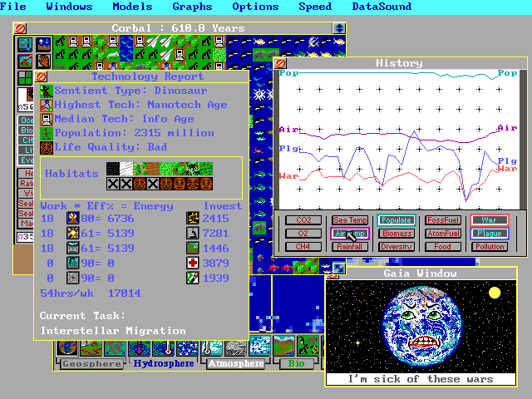Switch to the Hydrosphere tab

[164, 364]
